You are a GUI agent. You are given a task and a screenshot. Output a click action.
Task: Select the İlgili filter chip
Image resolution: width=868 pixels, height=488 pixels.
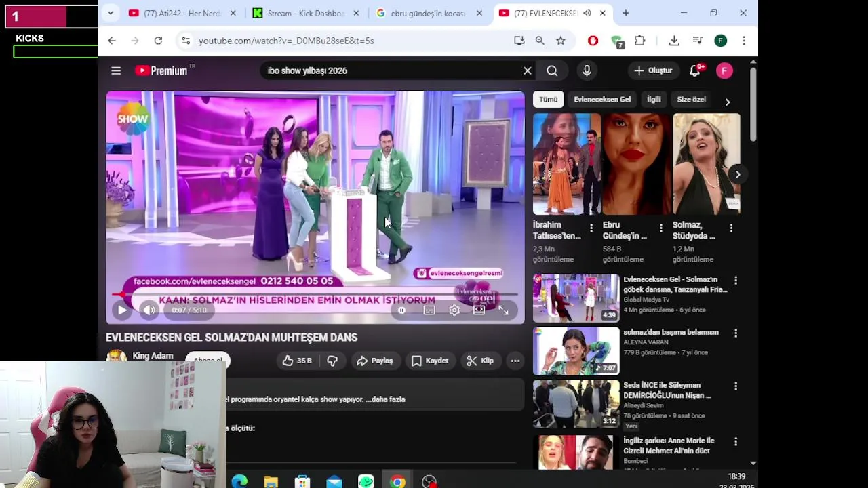pyautogui.click(x=654, y=100)
